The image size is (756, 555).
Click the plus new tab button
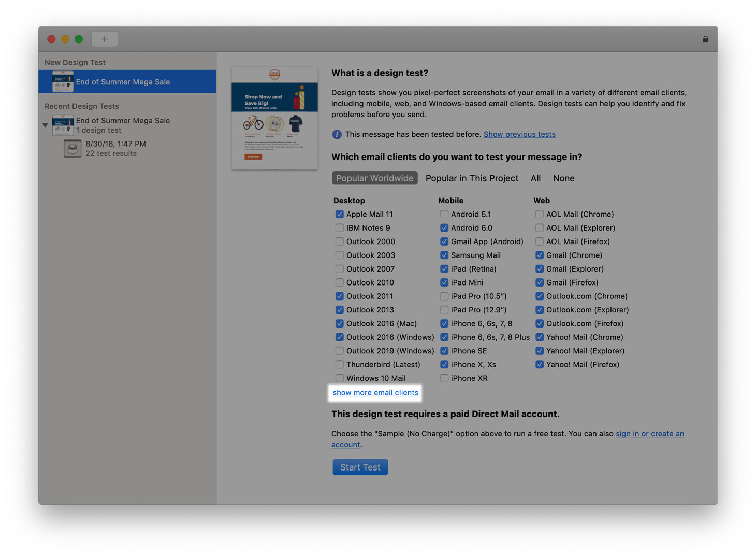point(105,39)
